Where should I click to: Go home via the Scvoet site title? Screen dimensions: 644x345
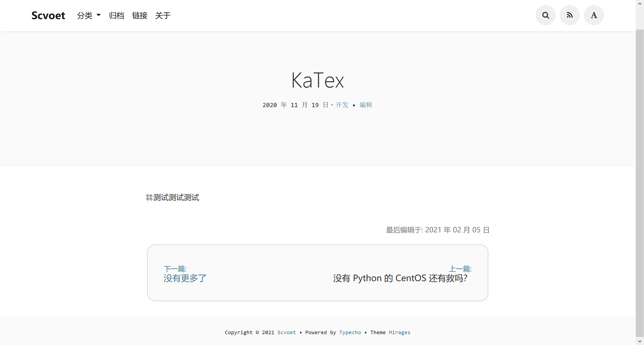[x=48, y=15]
